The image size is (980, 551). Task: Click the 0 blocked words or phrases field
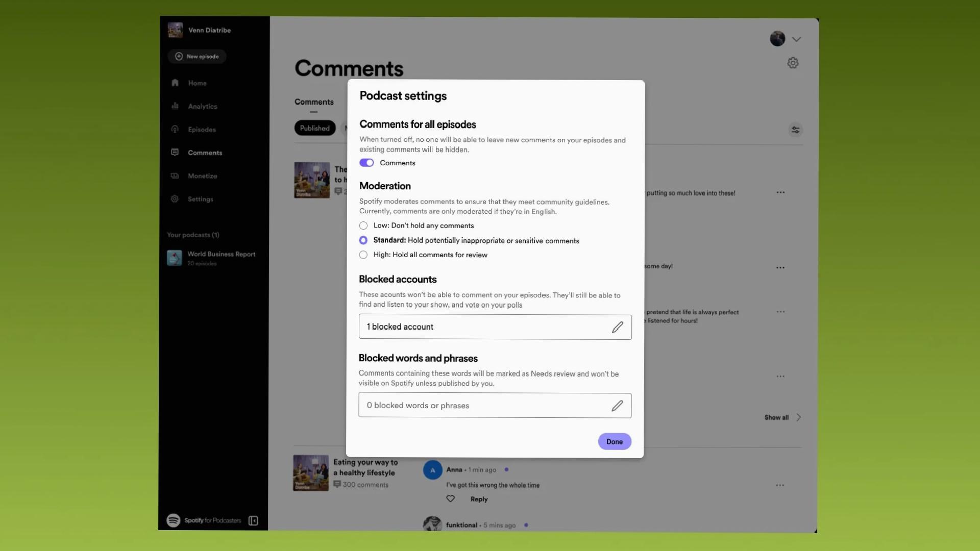495,406
